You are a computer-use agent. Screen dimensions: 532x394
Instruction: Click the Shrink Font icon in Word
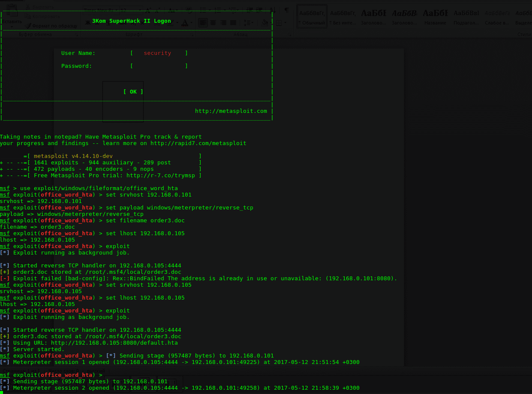158,10
